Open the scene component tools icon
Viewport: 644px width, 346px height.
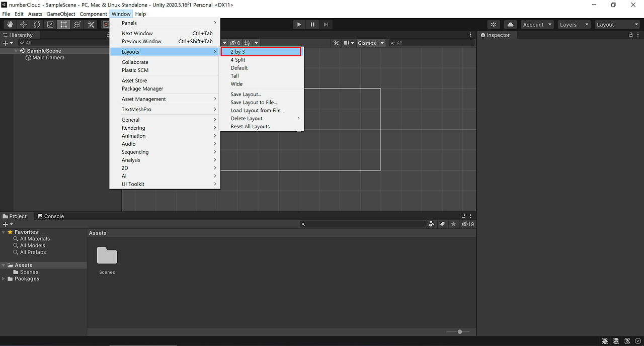[x=336, y=43]
